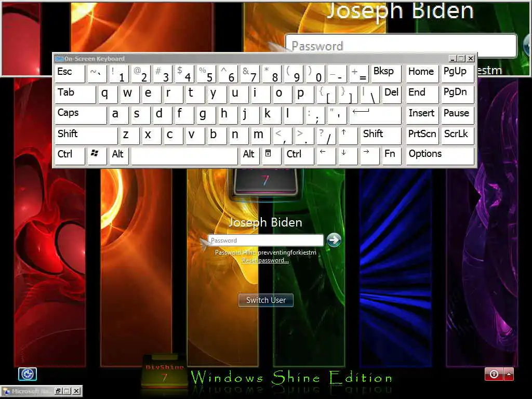Tap the PgUp key
The height and width of the screenshot is (399, 532).
458,73
